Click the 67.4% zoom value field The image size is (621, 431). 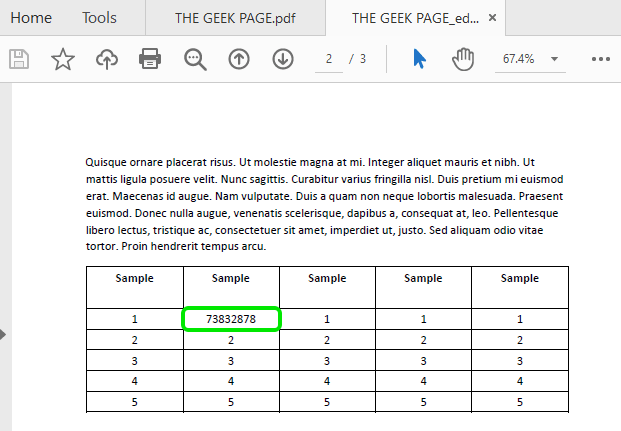click(518, 59)
